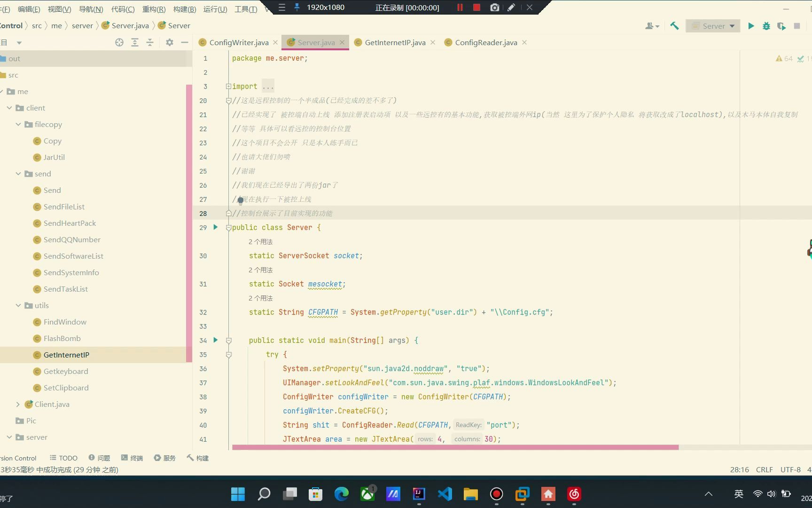812x508 pixels.
Task: Open the user account icon dropdown
Action: pyautogui.click(x=652, y=26)
